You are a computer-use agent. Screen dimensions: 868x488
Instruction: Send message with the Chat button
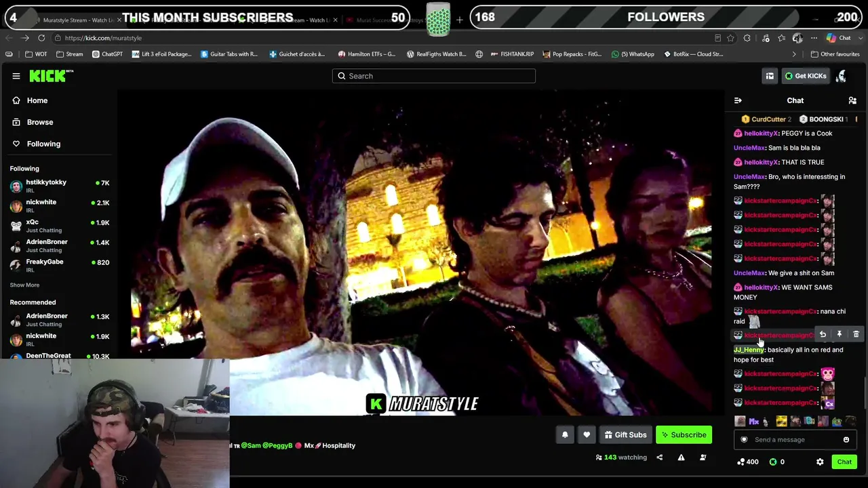pyautogui.click(x=844, y=462)
